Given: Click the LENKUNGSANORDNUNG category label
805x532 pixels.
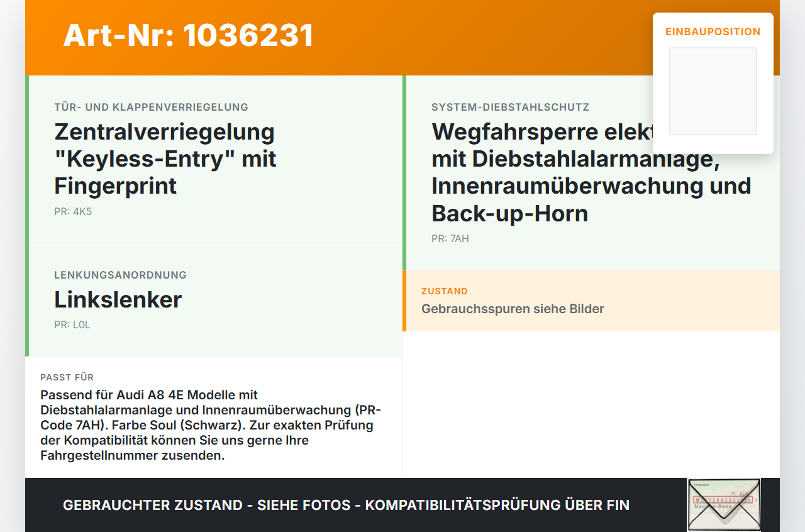Looking at the screenshot, I should click(120, 275).
